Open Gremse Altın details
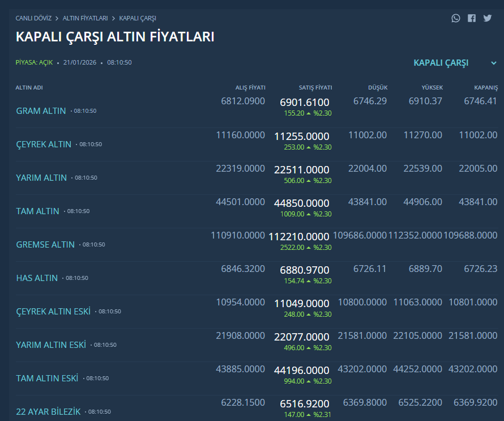 tap(45, 244)
